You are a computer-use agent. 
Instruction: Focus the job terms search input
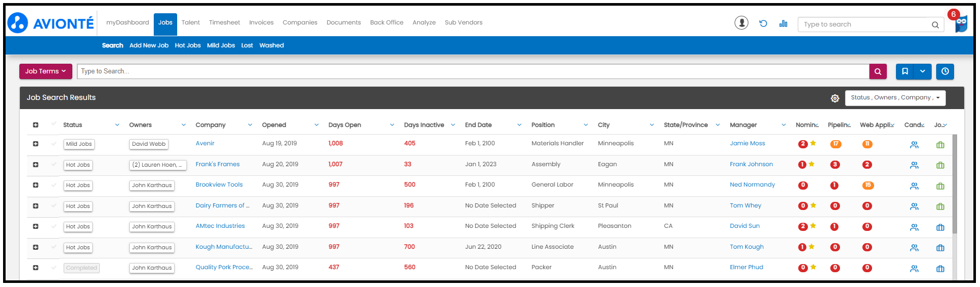[x=473, y=71]
